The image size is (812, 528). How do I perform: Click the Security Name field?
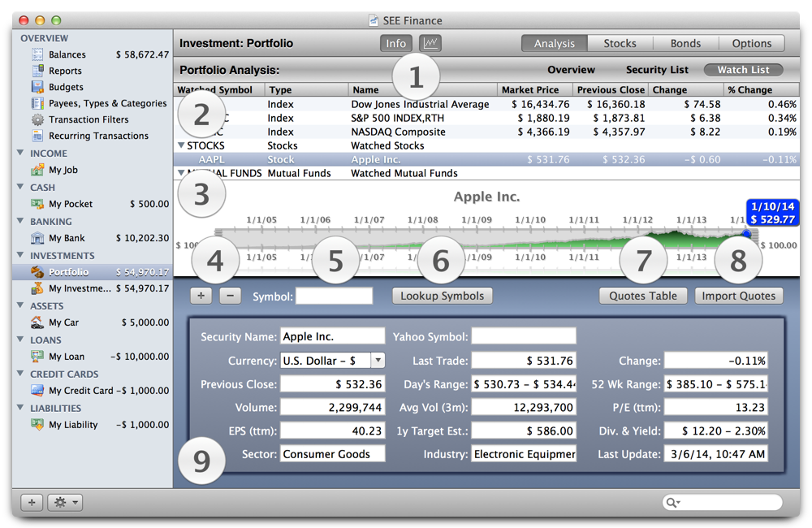pyautogui.click(x=332, y=335)
